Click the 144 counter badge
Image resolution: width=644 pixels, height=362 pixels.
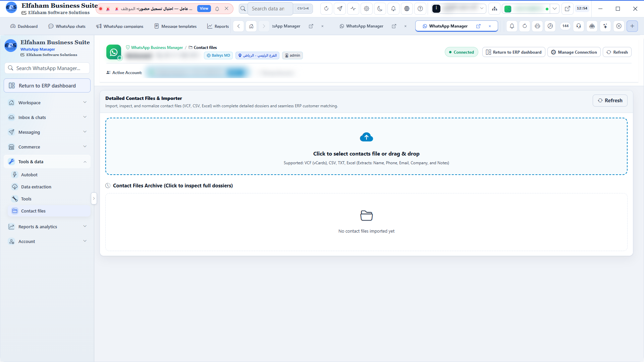pyautogui.click(x=565, y=26)
